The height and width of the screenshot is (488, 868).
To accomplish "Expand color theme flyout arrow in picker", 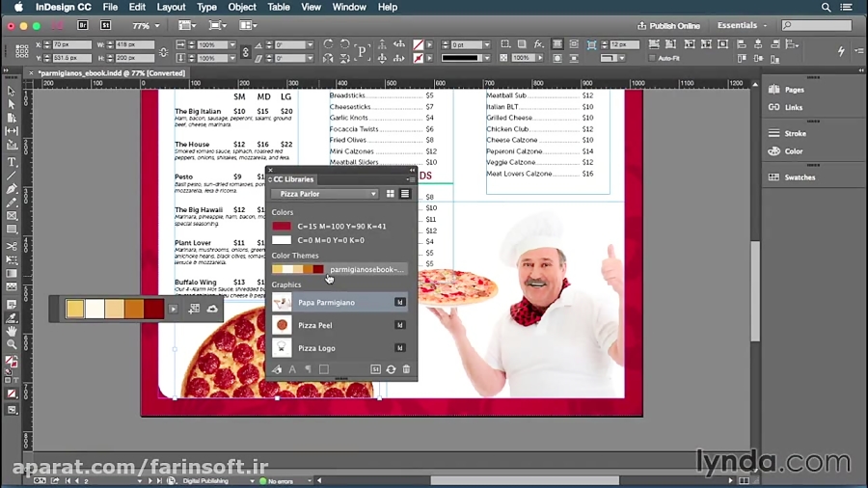I will pos(174,310).
